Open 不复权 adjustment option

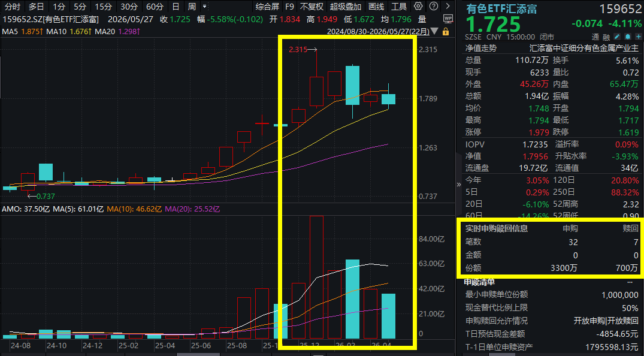tap(312, 7)
